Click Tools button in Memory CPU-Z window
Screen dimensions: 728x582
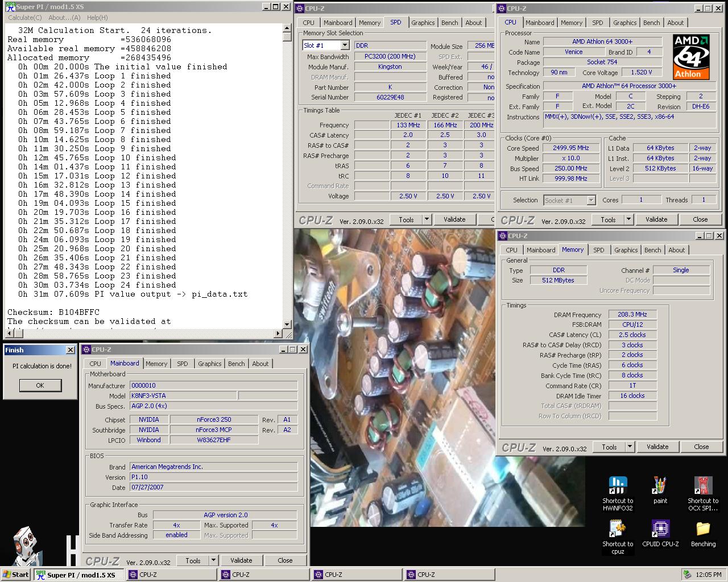pos(609,447)
